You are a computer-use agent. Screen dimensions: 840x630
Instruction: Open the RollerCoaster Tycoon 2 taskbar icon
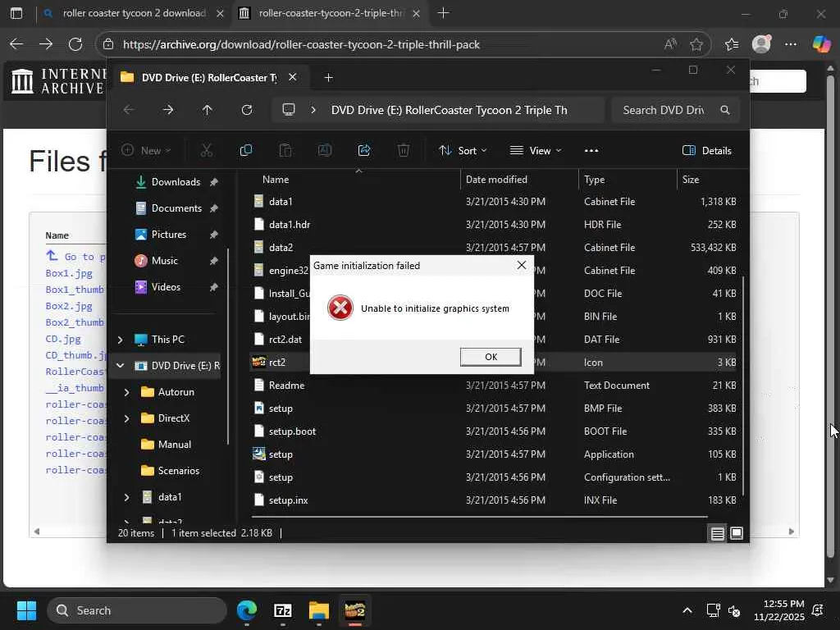coord(354,610)
